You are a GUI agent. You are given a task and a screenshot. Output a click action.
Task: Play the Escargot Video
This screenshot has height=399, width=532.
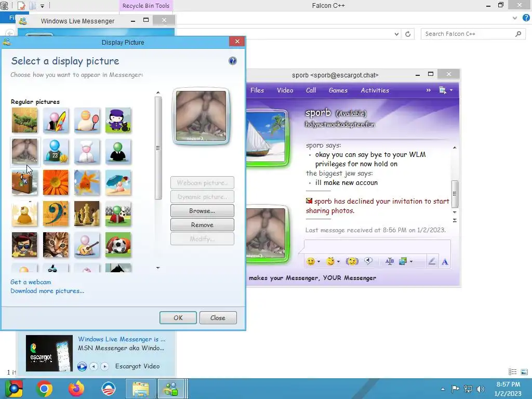[x=82, y=366]
